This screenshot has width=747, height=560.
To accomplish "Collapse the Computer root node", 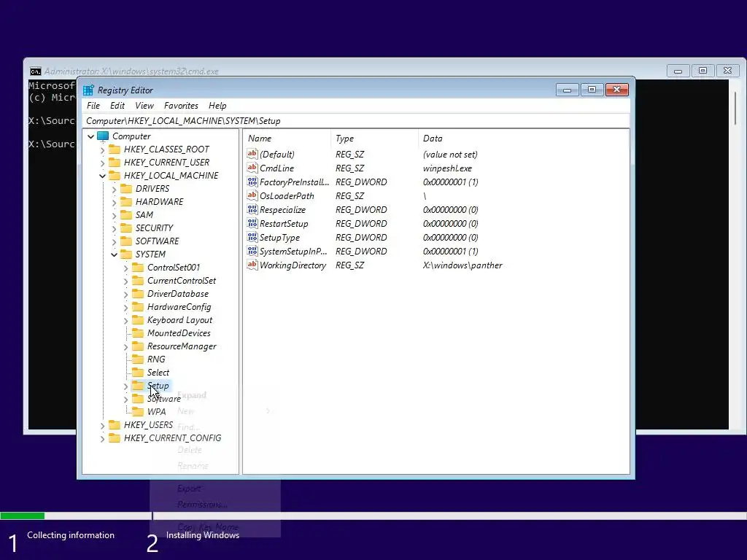I will pyautogui.click(x=91, y=136).
